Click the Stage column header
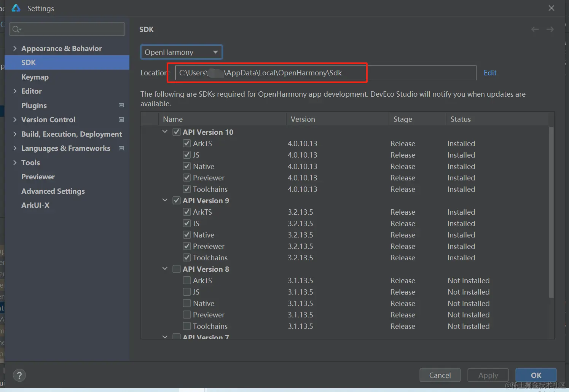This screenshot has width=569, height=392. tap(417, 119)
